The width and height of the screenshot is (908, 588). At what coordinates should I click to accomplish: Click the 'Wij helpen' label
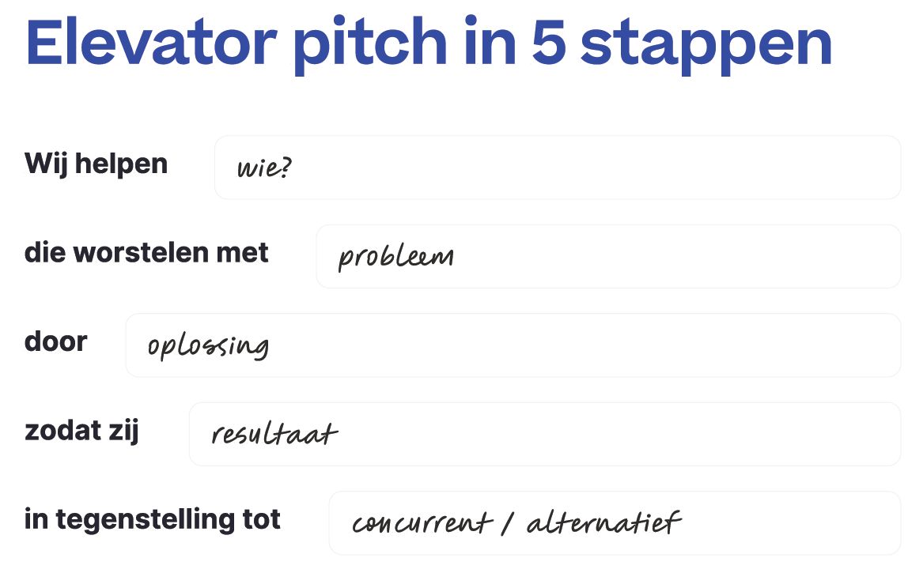[96, 164]
